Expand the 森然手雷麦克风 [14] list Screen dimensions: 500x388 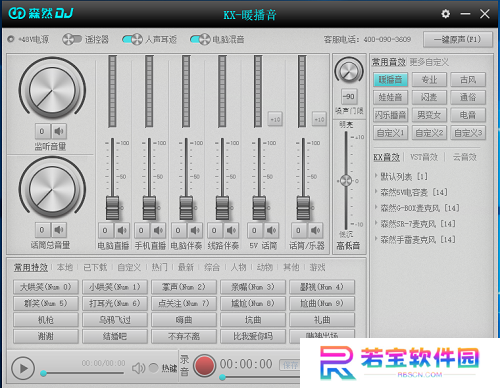pos(376,238)
